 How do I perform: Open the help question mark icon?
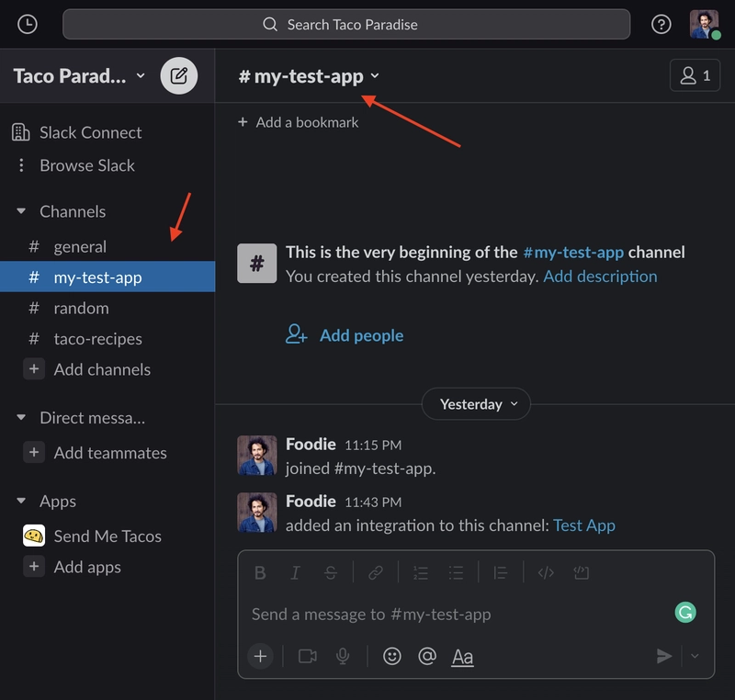point(661,25)
